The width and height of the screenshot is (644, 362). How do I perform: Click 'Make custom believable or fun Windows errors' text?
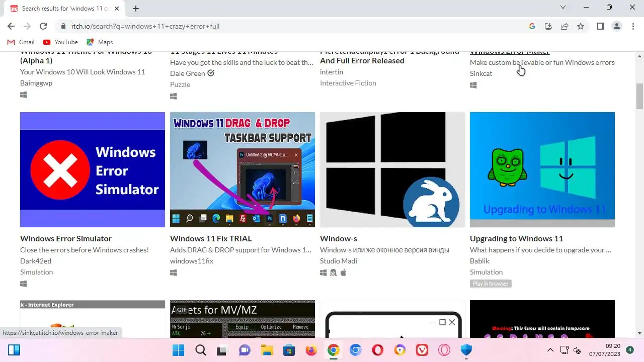click(542, 62)
